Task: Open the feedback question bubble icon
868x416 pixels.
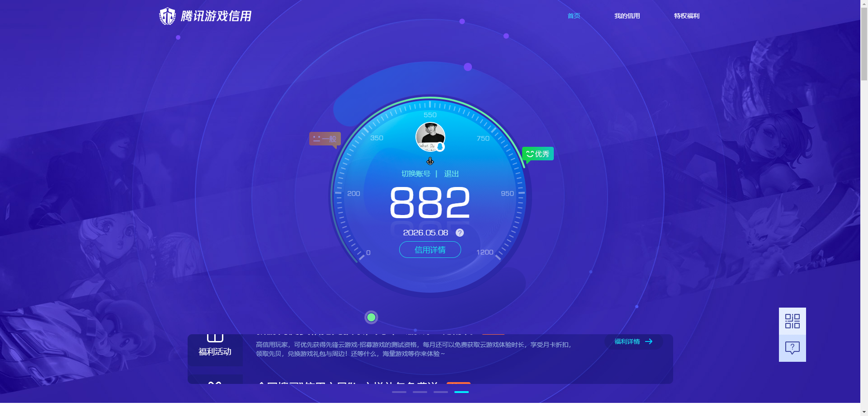Action: 793,348
